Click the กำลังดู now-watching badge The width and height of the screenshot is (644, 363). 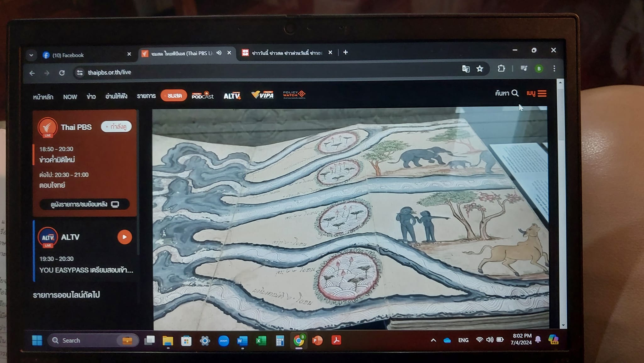point(116,127)
